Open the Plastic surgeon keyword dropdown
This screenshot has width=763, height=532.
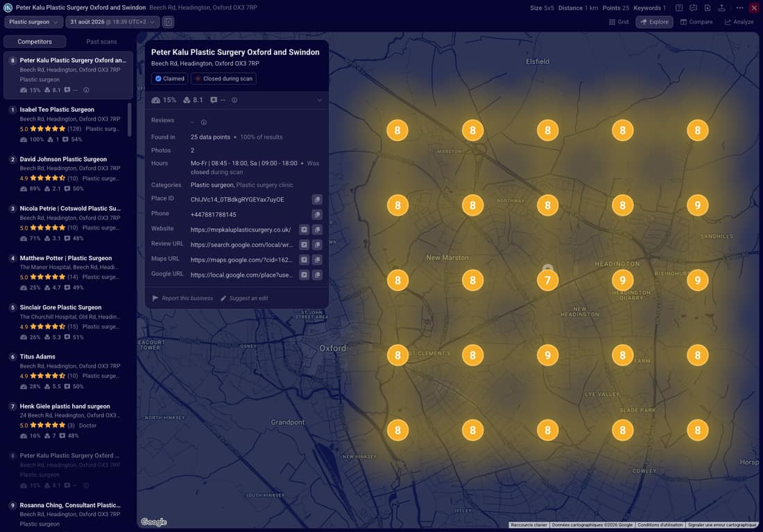[x=33, y=22]
